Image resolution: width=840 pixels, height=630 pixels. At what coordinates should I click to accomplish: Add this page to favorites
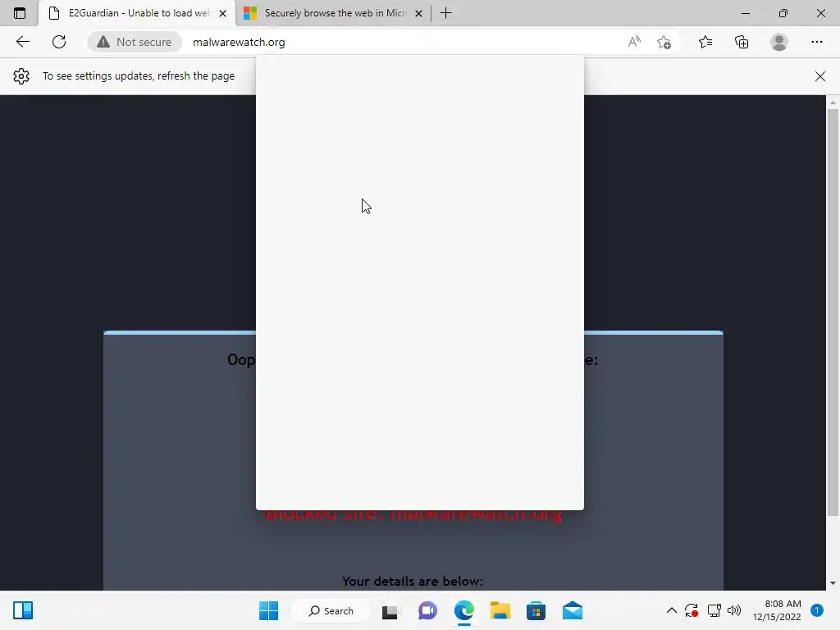[x=664, y=42]
